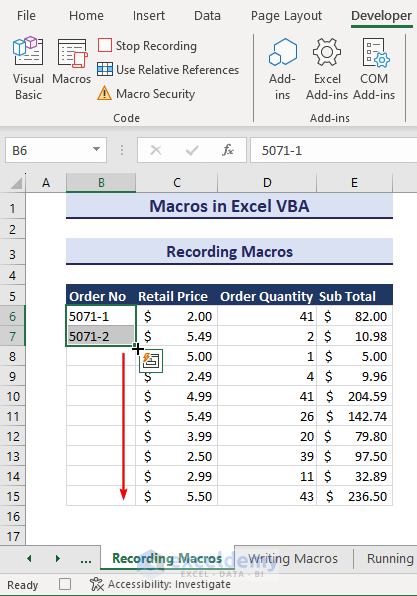Open the Page Layout tab
417x596 pixels.
(x=286, y=16)
